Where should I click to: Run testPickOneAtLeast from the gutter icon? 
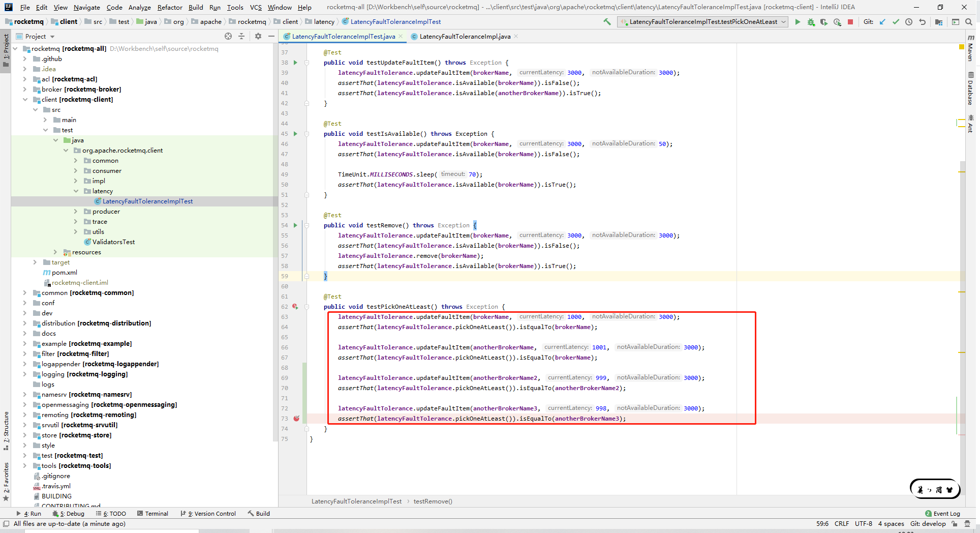click(295, 307)
